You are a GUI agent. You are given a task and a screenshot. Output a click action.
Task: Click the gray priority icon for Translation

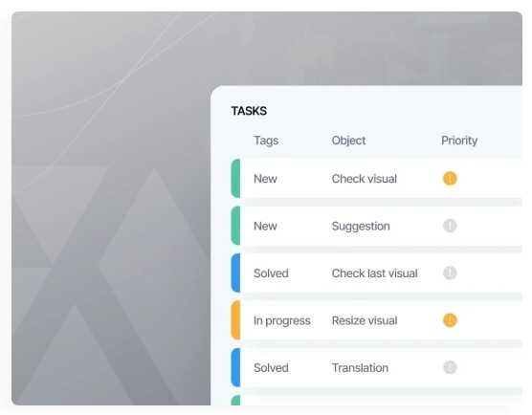(450, 367)
